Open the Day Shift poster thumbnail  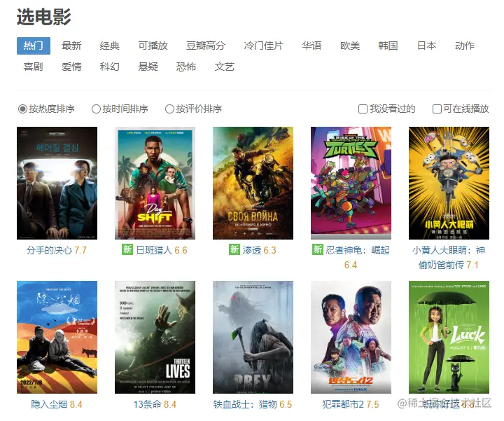click(x=155, y=183)
